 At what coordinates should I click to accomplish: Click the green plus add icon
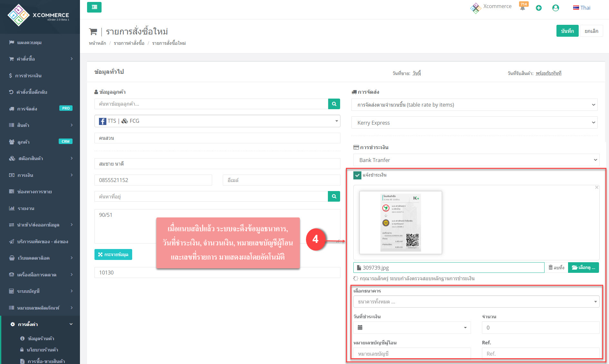(x=539, y=8)
